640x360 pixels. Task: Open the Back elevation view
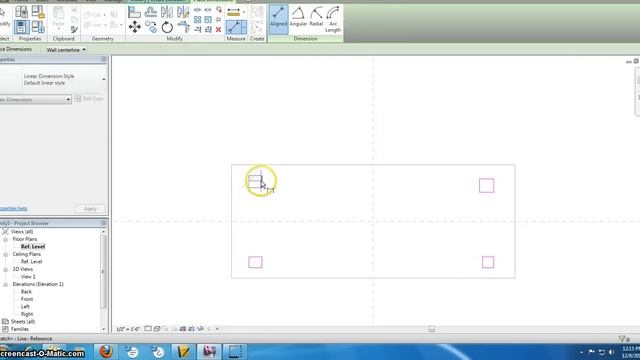[x=26, y=291]
